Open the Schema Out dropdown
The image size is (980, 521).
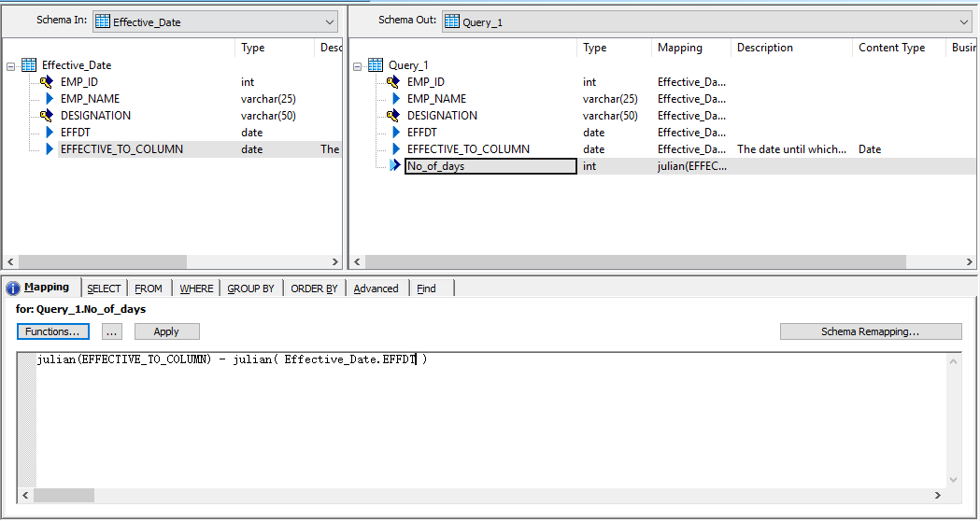707,21
